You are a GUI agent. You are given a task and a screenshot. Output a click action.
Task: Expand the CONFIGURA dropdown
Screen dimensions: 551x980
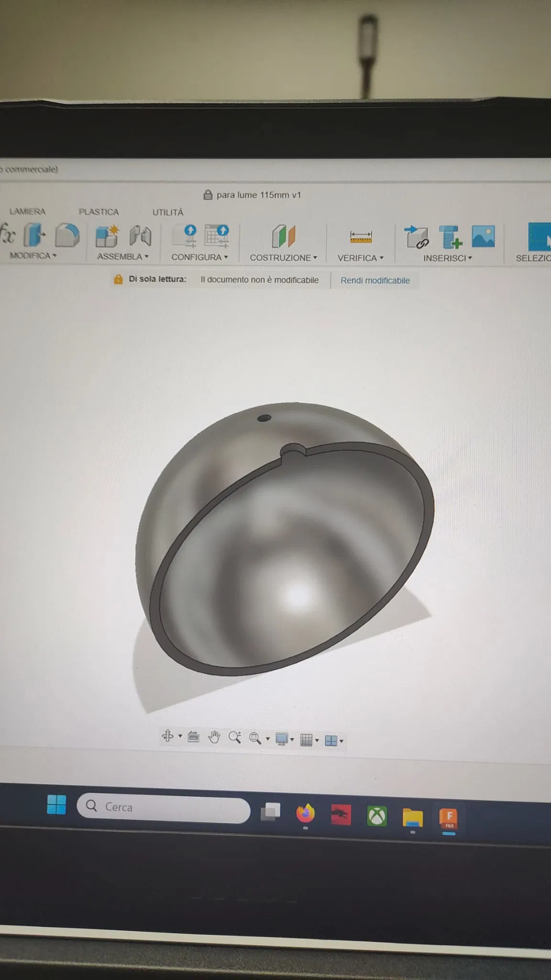point(199,257)
